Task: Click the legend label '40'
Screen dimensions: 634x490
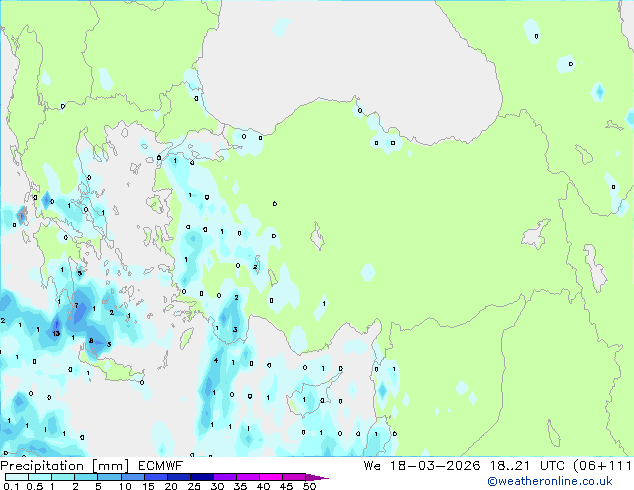Action: coord(263,486)
